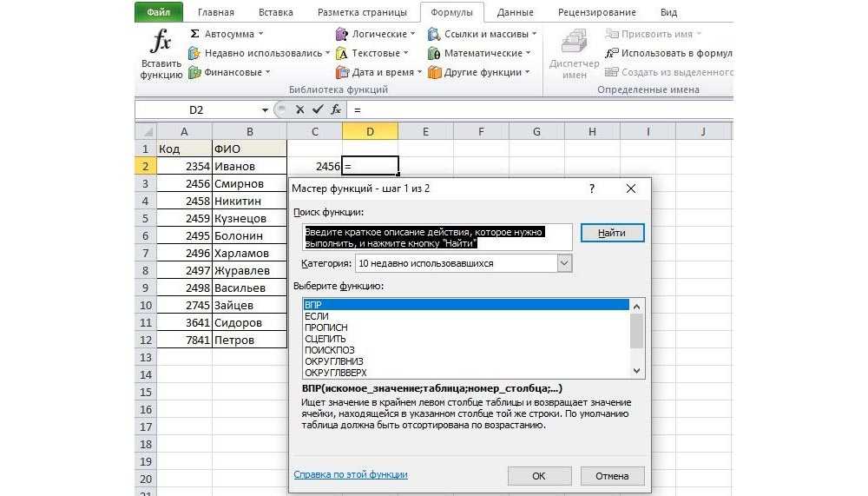Viewport: 868px width, 496px height.
Task: Select ЕСЛИ in the function list
Action: click(317, 316)
